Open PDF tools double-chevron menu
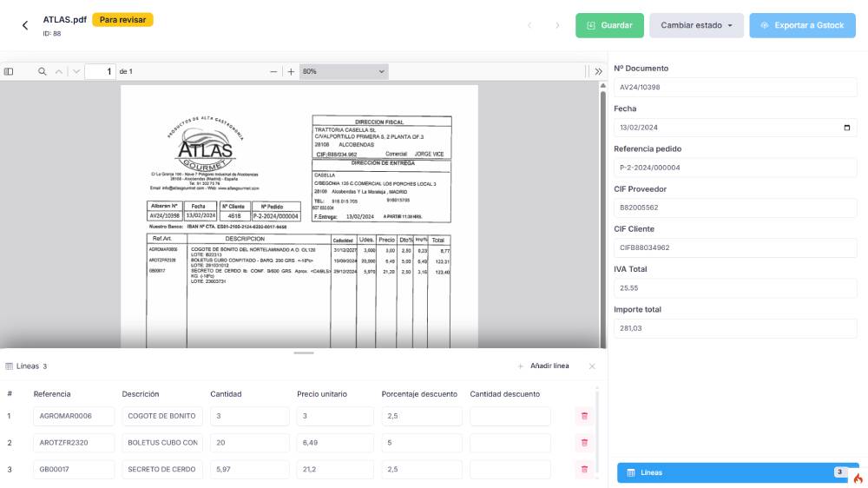 pyautogui.click(x=598, y=71)
